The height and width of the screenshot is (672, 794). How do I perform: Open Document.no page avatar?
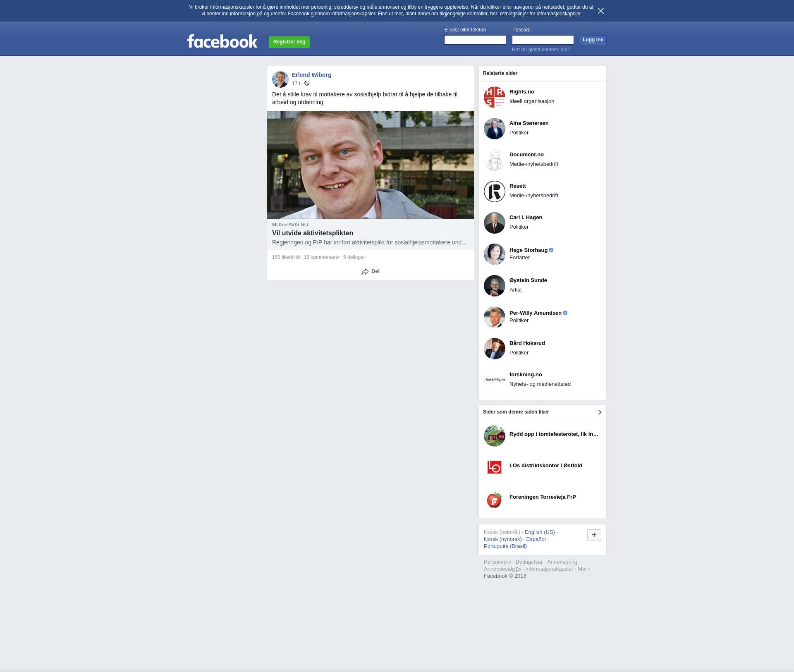[495, 160]
